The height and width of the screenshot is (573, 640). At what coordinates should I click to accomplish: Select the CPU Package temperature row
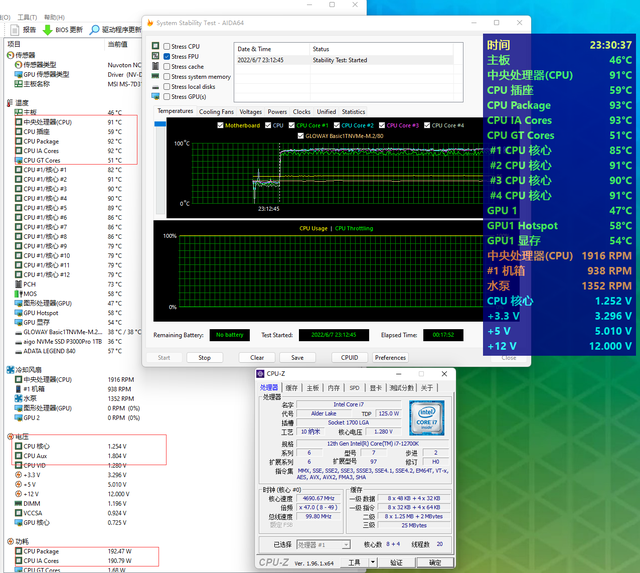[42, 141]
